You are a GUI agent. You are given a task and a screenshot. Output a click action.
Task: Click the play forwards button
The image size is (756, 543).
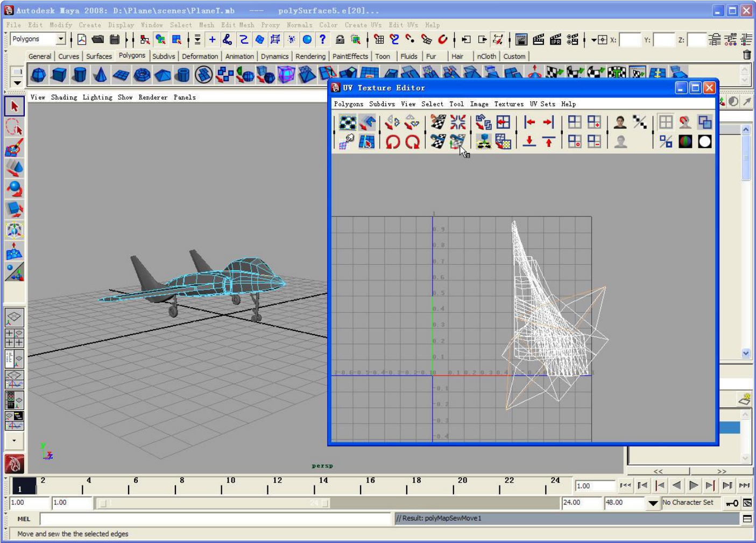coord(694,485)
